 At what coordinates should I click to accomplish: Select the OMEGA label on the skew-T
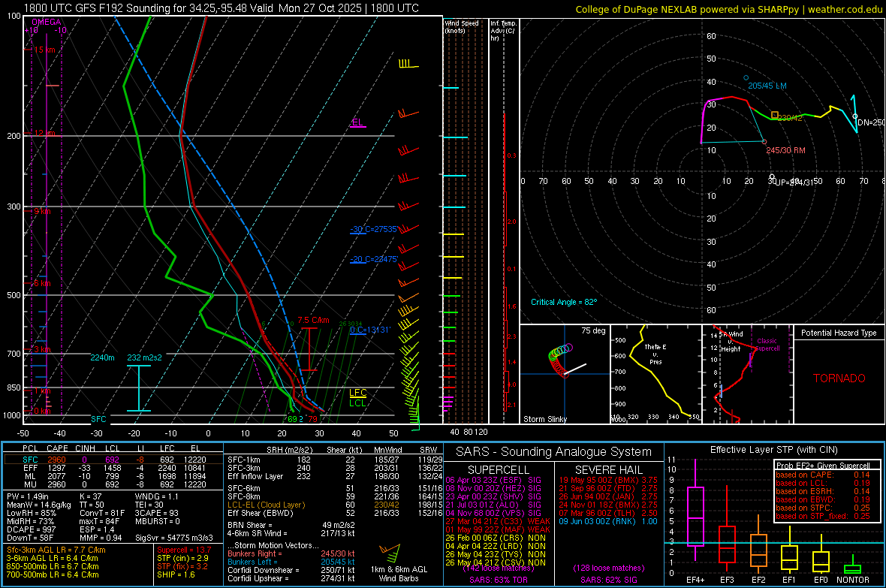[x=47, y=22]
